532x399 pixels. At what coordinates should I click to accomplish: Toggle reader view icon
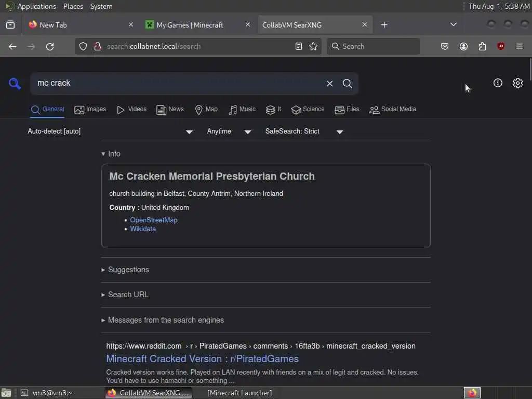click(299, 46)
